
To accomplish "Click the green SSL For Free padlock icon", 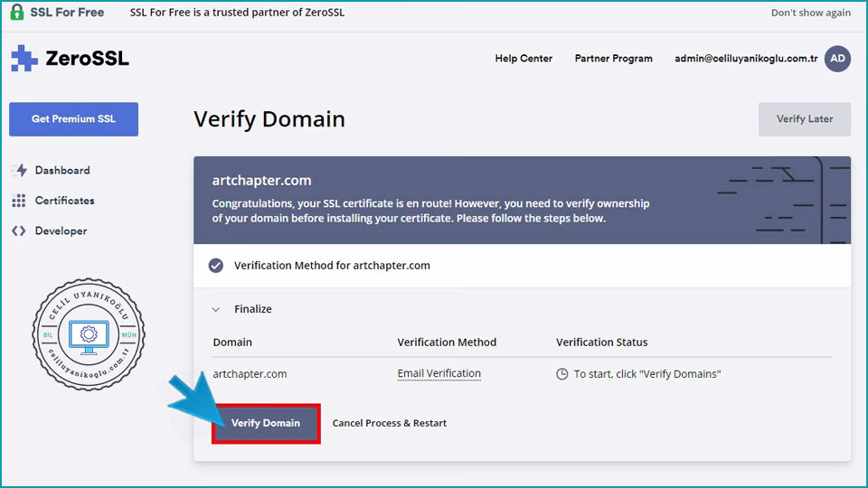I will (x=16, y=13).
